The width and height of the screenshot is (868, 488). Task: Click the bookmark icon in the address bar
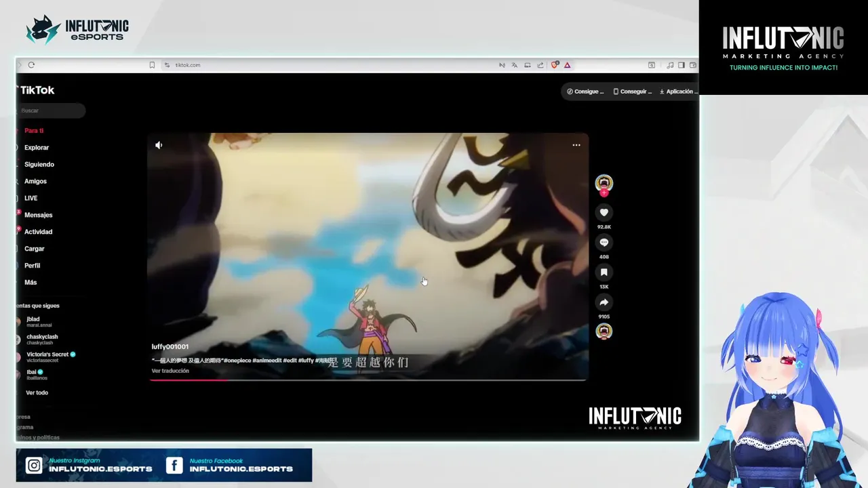152,65
